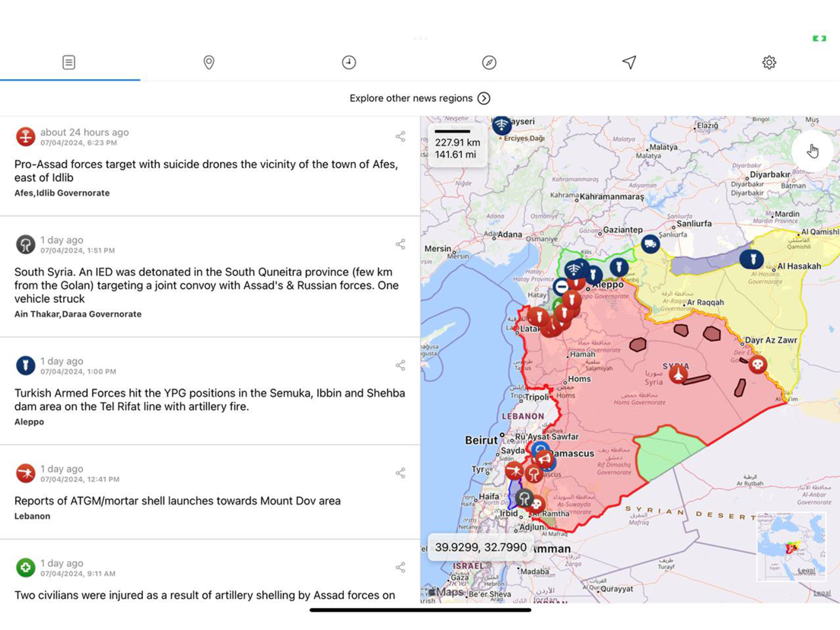Click the gray explosion icon for IED story
Viewport: 840px width, 630px height.
click(25, 244)
